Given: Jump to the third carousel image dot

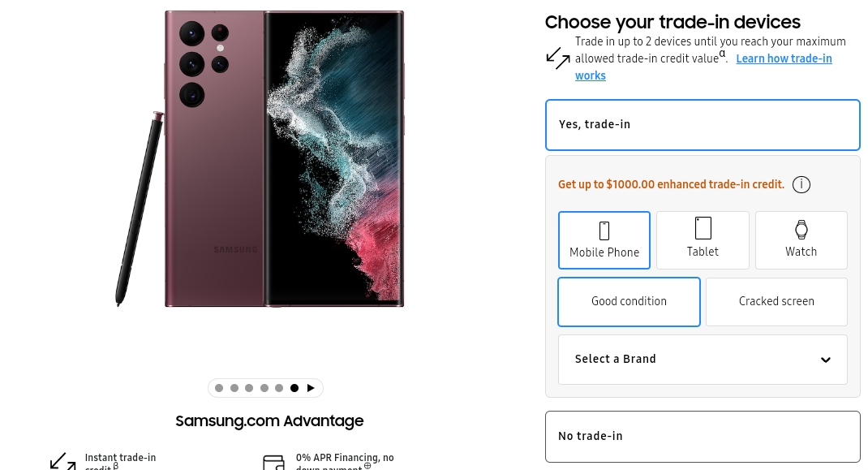Looking at the screenshot, I should click(x=249, y=388).
